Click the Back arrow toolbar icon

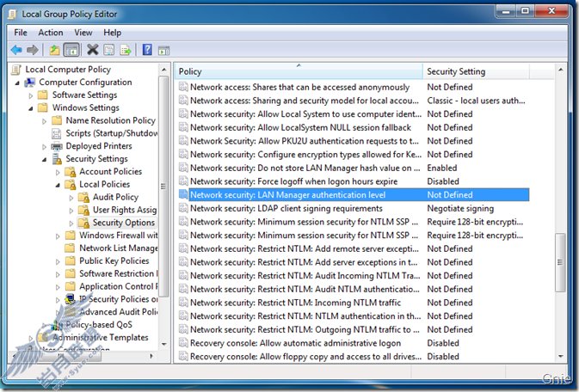click(x=16, y=50)
